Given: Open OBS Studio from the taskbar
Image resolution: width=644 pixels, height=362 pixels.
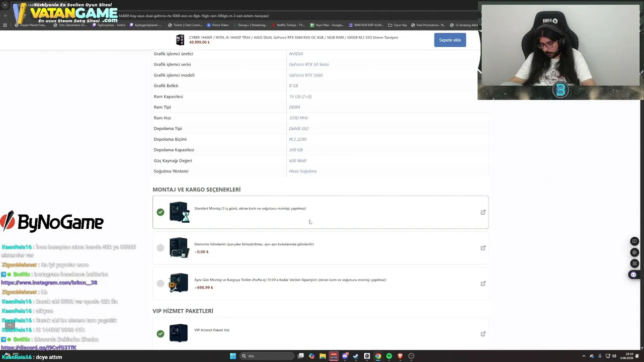Looking at the screenshot, I should [x=411, y=356].
